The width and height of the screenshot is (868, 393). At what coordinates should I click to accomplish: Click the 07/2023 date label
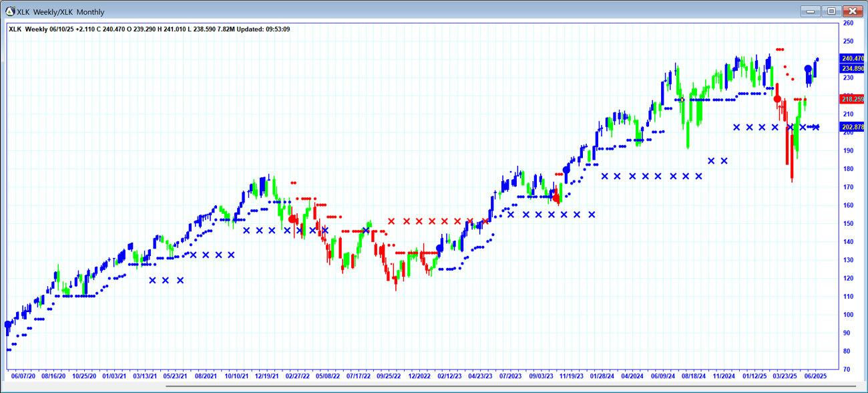pos(511,376)
